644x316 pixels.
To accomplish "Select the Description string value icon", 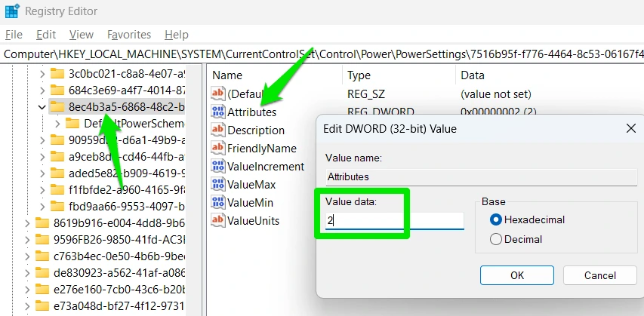I will [218, 130].
